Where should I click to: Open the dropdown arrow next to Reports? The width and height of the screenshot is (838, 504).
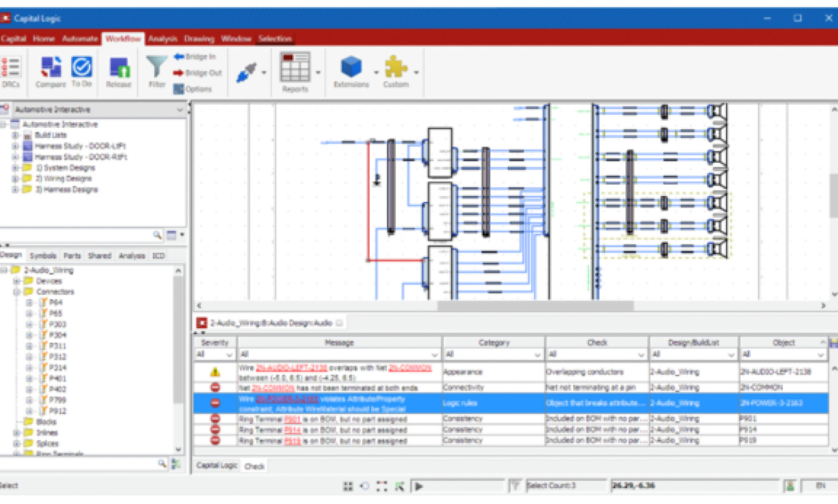coord(318,73)
